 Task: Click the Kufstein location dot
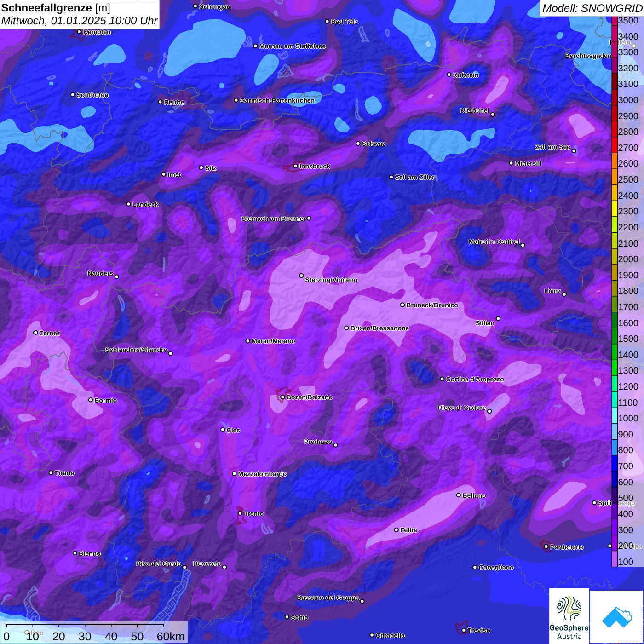(449, 75)
